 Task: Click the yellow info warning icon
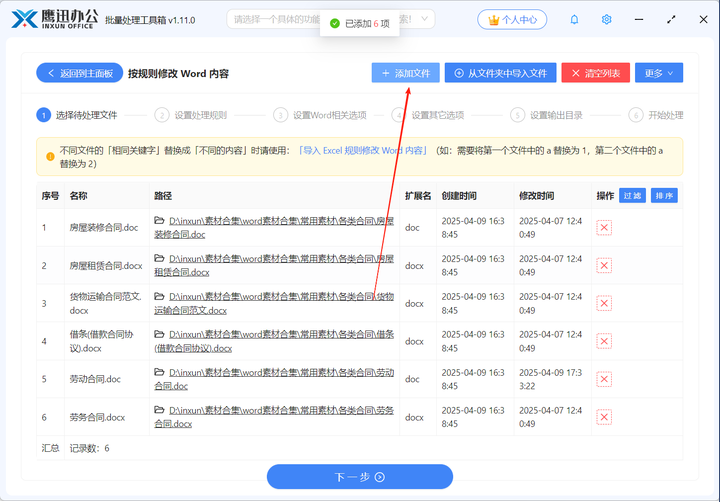(50, 157)
